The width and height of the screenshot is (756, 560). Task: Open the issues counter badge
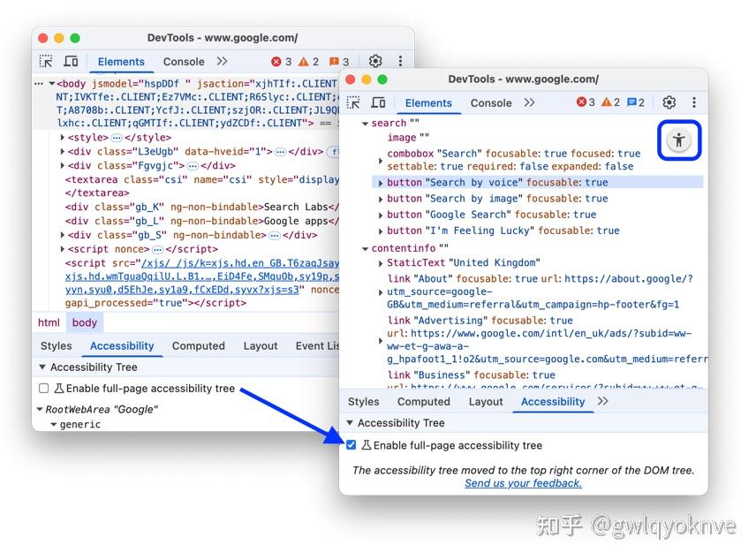(637, 102)
